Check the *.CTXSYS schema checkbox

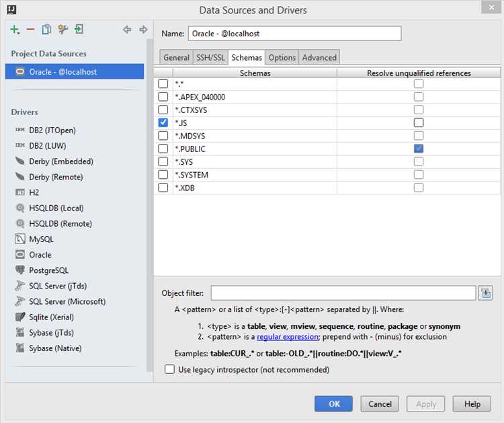163,110
